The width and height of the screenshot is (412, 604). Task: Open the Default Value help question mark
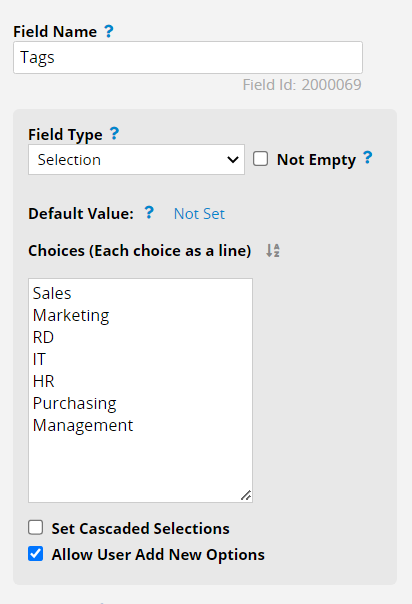tap(149, 212)
